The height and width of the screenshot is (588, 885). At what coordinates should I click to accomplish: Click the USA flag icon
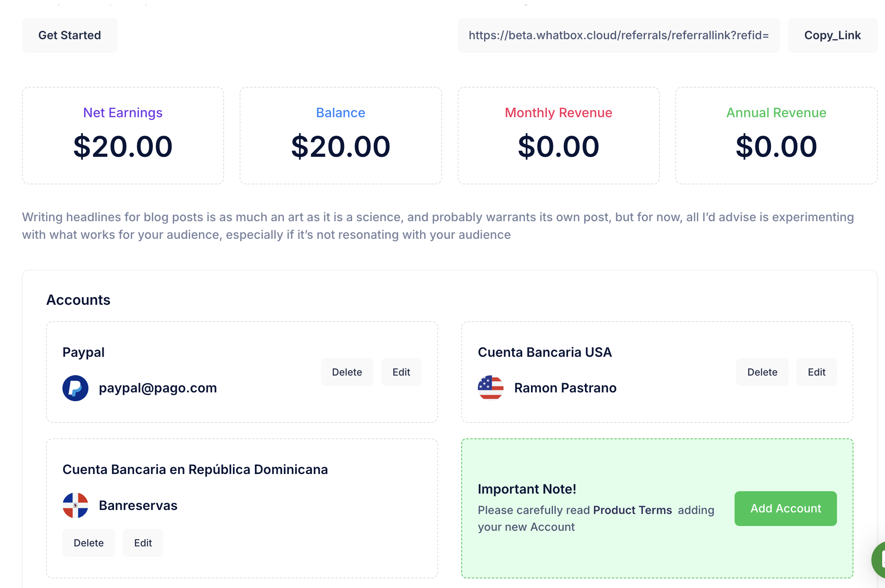491,388
